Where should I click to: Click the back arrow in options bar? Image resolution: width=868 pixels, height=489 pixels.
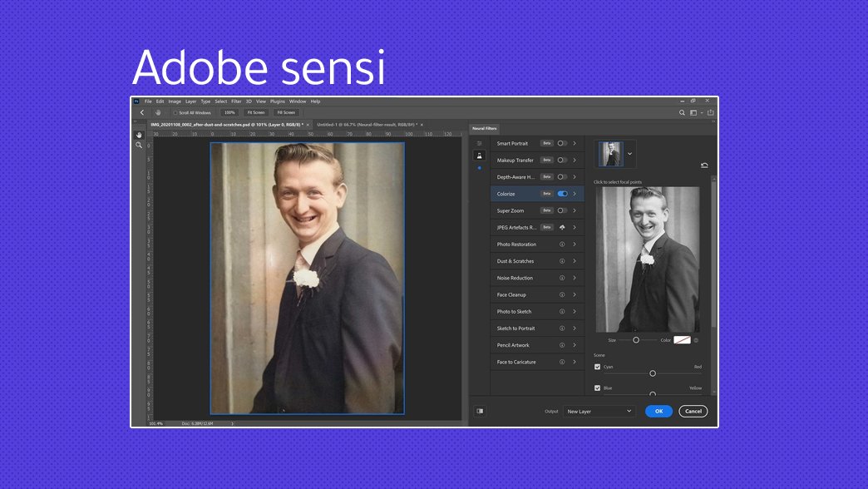click(141, 112)
